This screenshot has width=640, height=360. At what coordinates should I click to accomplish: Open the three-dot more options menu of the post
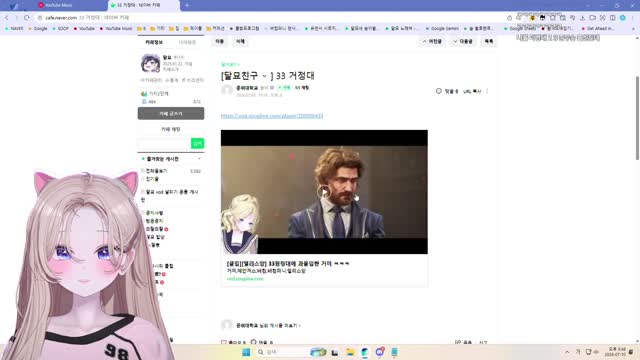487,91
